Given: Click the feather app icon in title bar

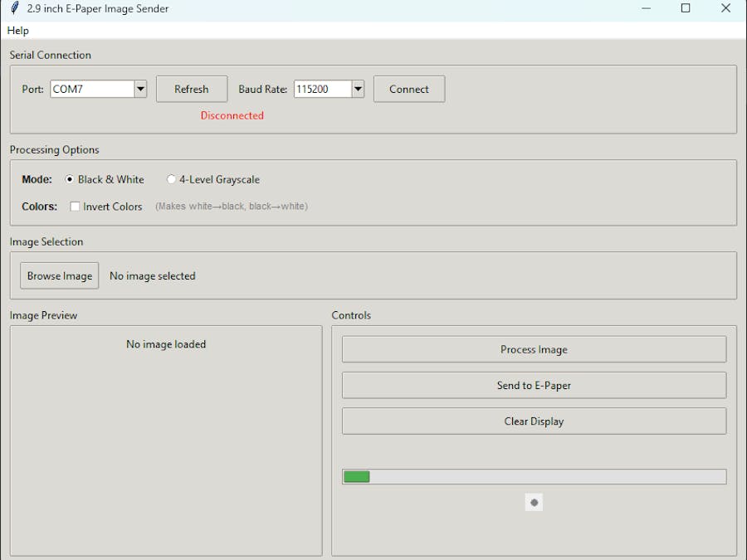Looking at the screenshot, I should pos(14,8).
